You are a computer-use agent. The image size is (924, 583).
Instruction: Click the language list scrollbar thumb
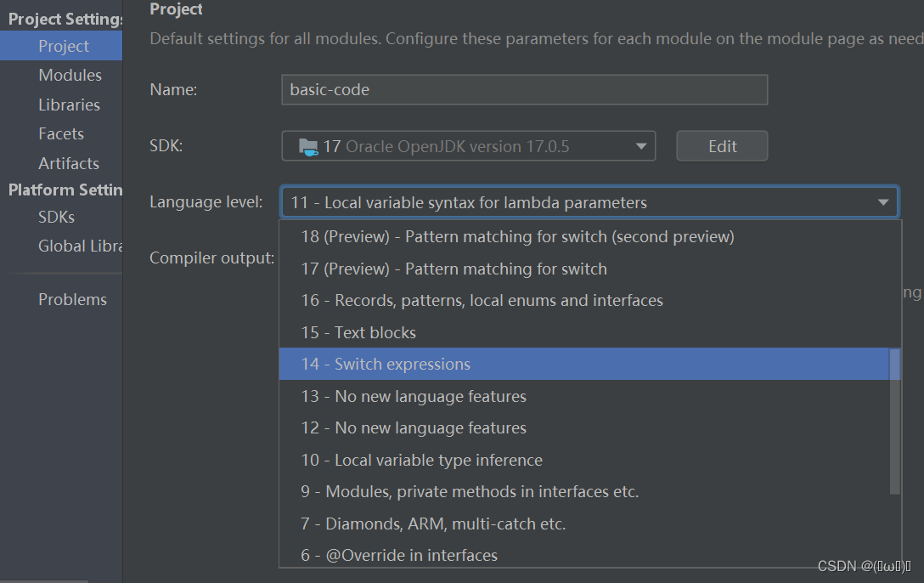(894, 422)
